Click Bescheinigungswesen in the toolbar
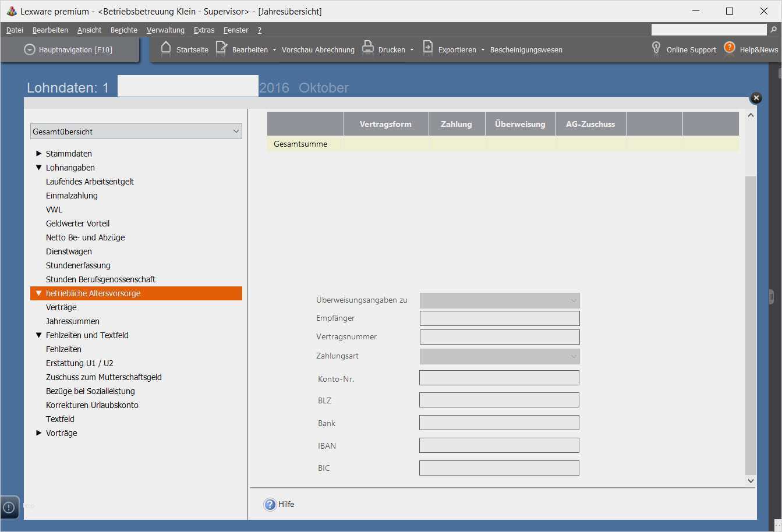The image size is (782, 532). point(526,50)
